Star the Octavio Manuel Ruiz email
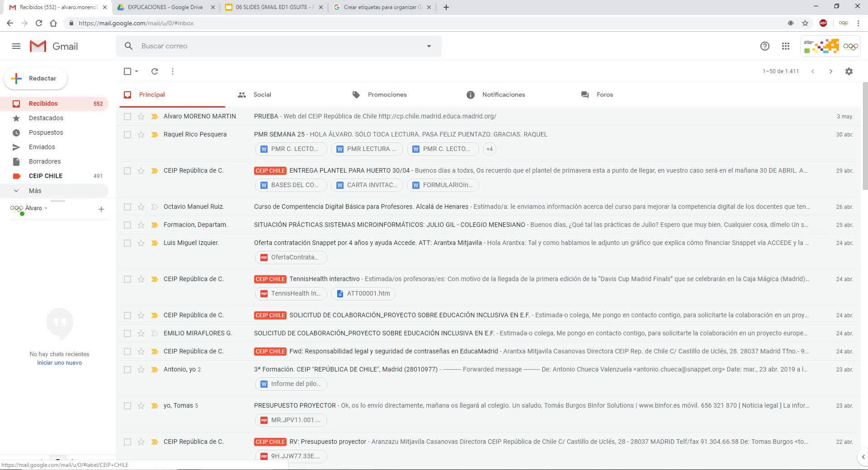The height and width of the screenshot is (470, 868). (141, 207)
